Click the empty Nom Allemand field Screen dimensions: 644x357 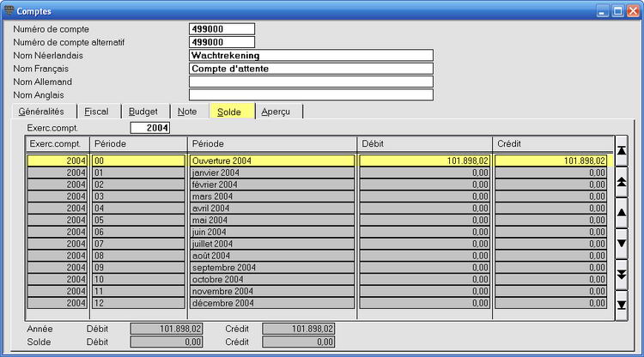click(x=311, y=82)
